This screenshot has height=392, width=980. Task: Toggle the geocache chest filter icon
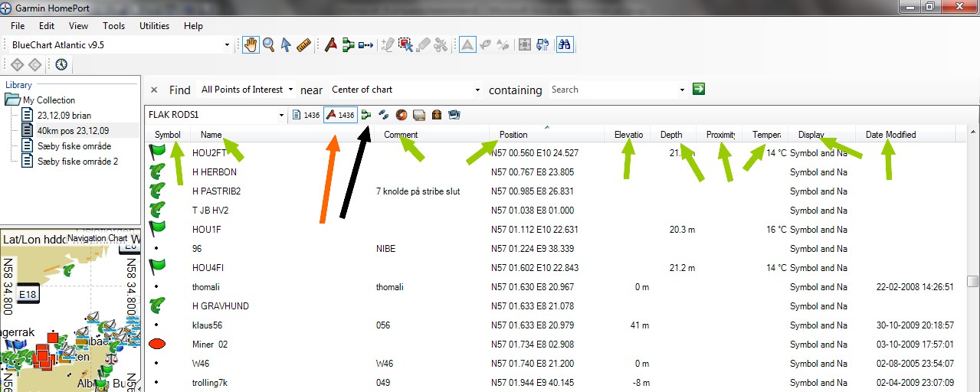tap(437, 115)
